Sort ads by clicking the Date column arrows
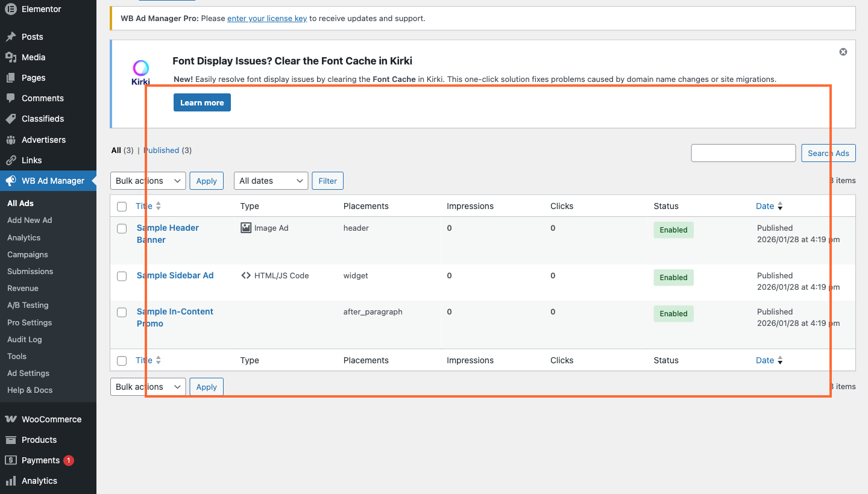Viewport: 868px width, 494px height. coord(780,206)
